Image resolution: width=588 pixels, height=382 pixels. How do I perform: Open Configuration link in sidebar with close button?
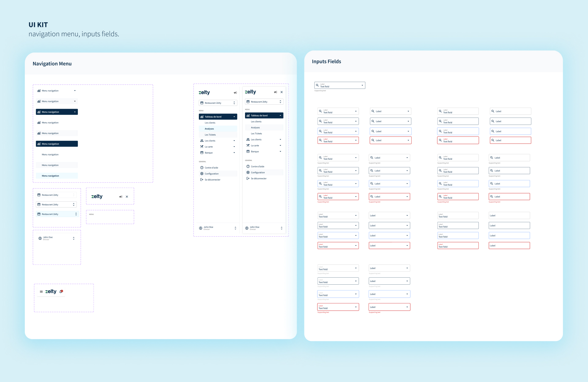click(x=264, y=172)
